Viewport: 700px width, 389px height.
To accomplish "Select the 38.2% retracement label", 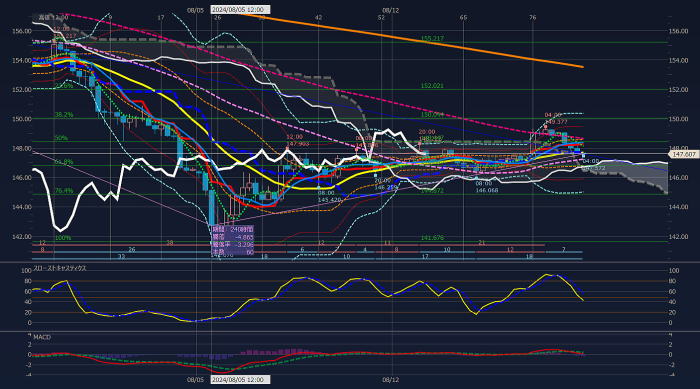I will [x=64, y=115].
